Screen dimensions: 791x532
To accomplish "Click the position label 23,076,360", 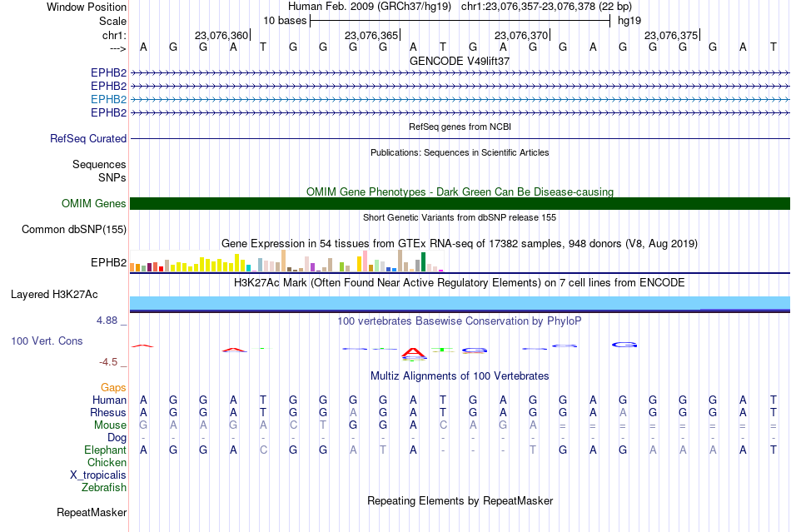I will 221,35.
